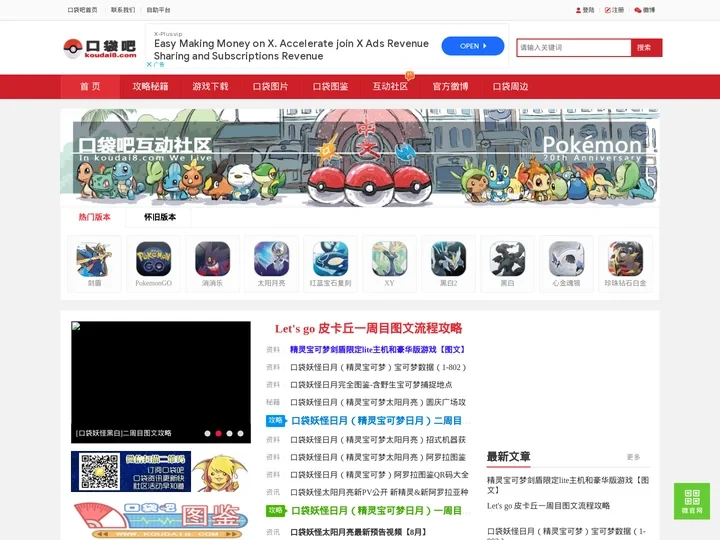Open the 心金魂银 game icon
Screen dimensions: 720x540
(566, 259)
